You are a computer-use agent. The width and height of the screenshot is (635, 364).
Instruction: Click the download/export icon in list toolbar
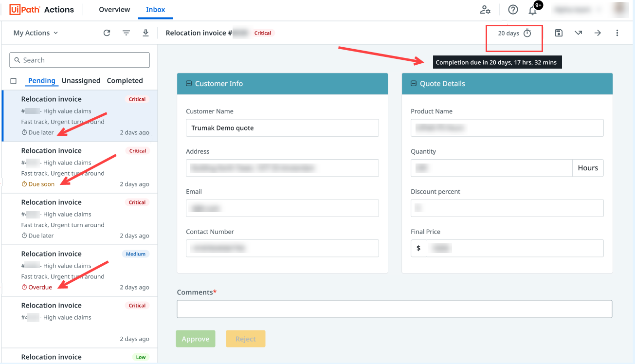pyautogui.click(x=145, y=33)
